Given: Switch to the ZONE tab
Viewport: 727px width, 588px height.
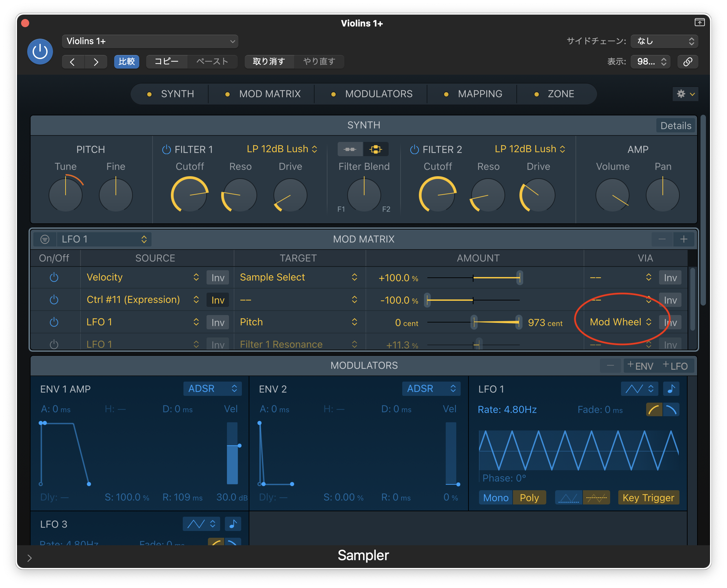Looking at the screenshot, I should click(561, 94).
